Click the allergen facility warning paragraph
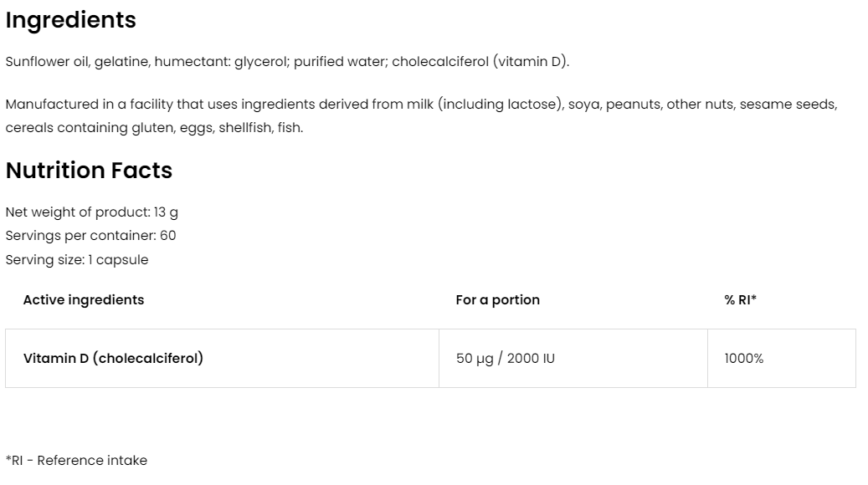 click(420, 116)
